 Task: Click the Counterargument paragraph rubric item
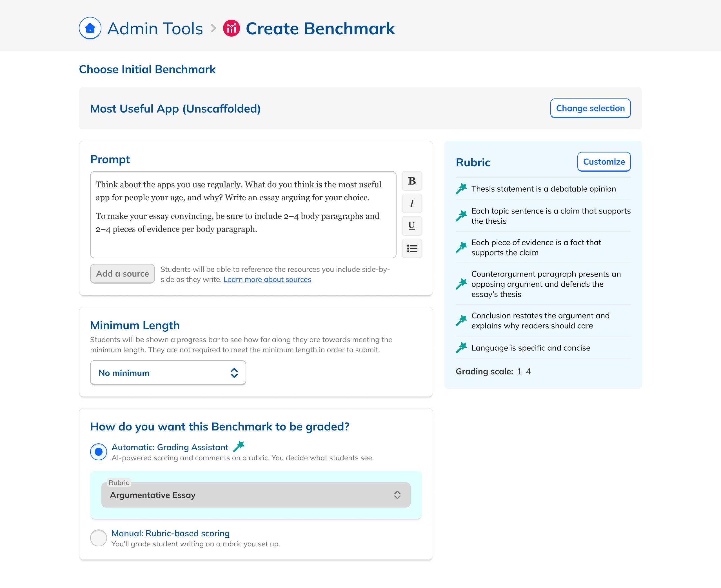(x=546, y=284)
